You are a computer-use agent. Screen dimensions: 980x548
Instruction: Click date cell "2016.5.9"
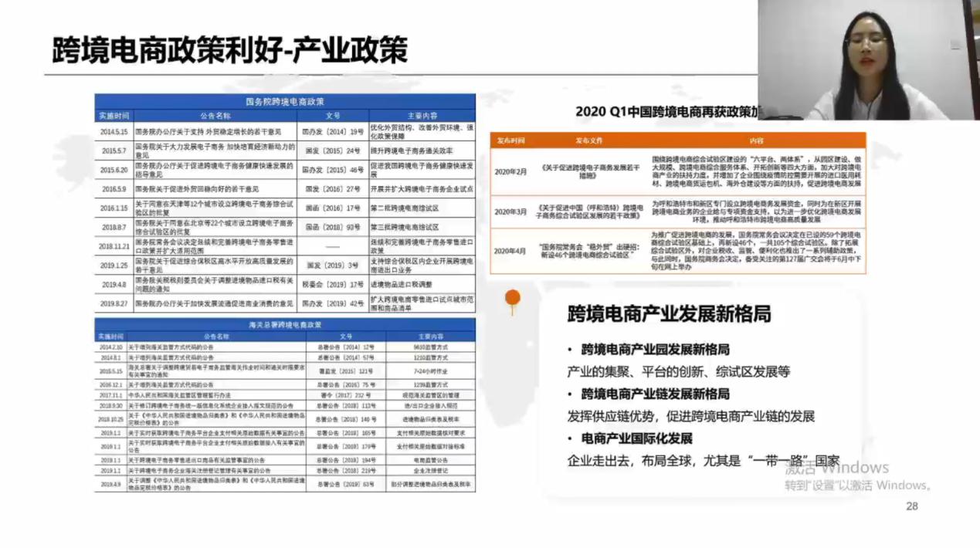pyautogui.click(x=114, y=189)
